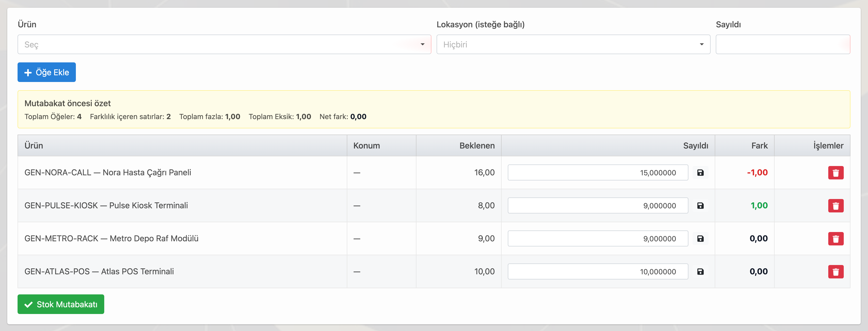Click Net fark: 0,00 summary
The width and height of the screenshot is (868, 331).
point(343,117)
